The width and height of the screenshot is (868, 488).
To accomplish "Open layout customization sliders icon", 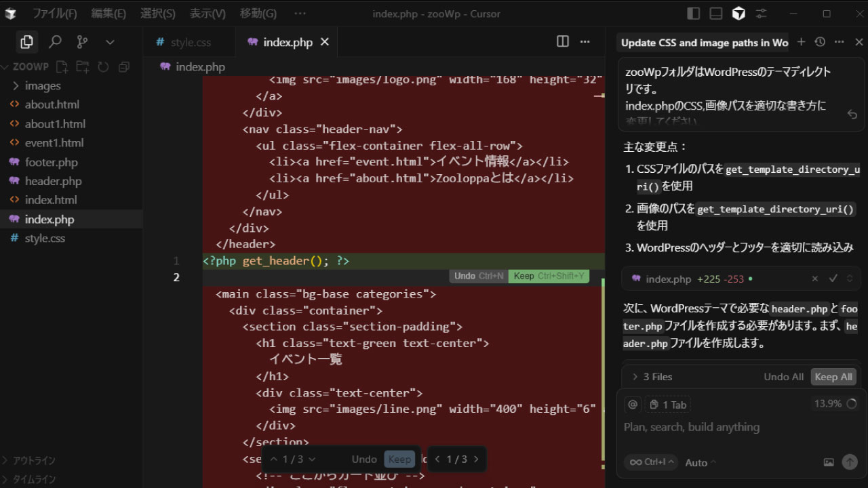I will [762, 14].
